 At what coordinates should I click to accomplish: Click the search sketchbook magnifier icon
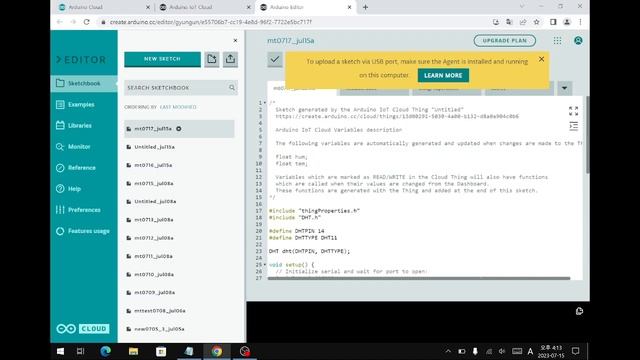[x=232, y=88]
